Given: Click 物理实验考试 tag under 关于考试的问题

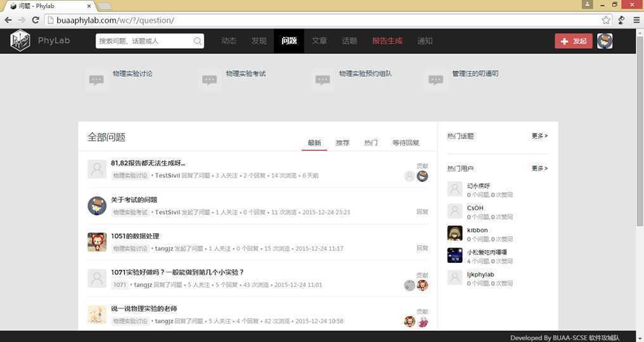Looking at the screenshot, I should coord(130,212).
